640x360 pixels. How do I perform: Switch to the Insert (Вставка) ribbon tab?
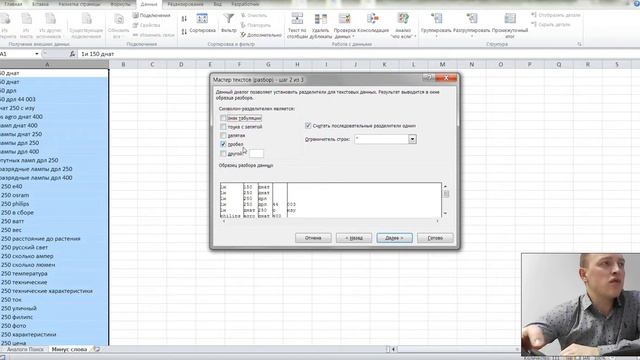click(40, 4)
